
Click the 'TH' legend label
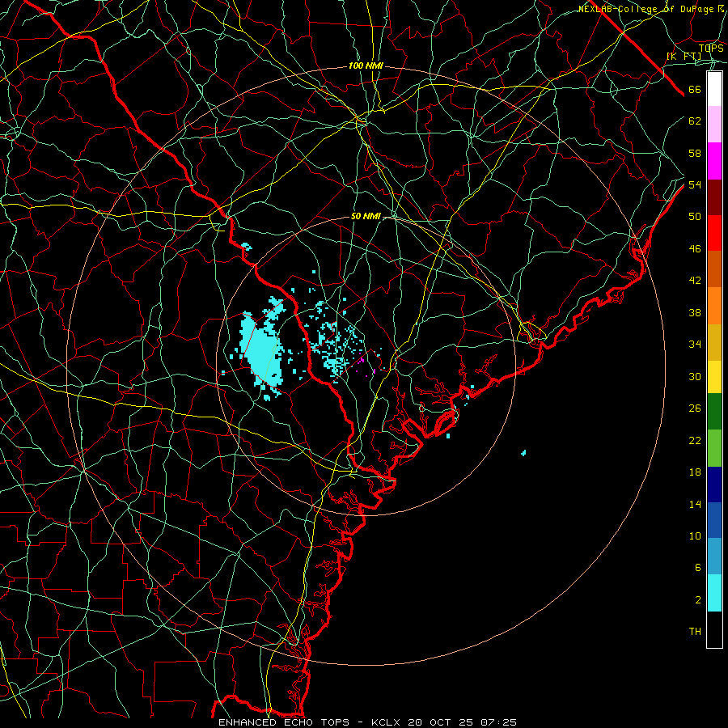[x=695, y=632]
